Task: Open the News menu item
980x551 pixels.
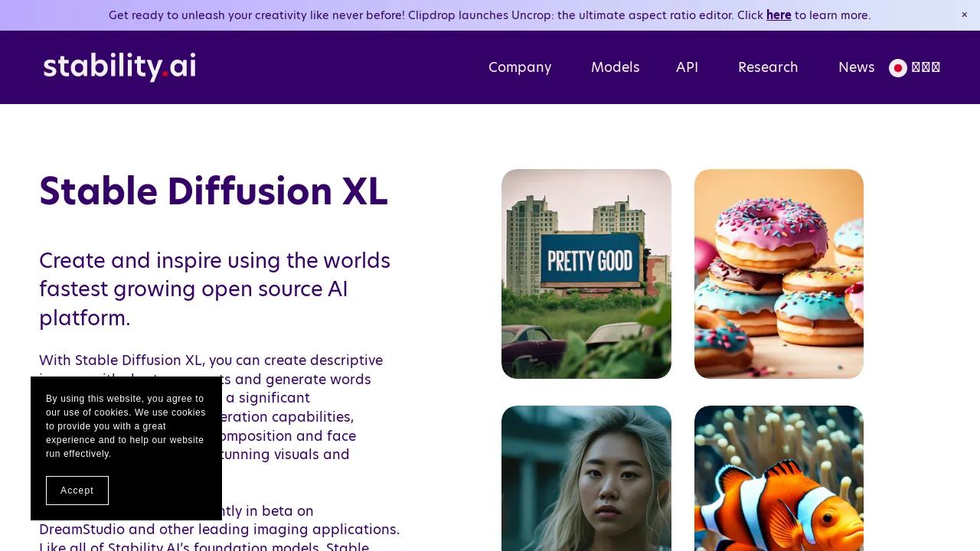Action: 856,67
